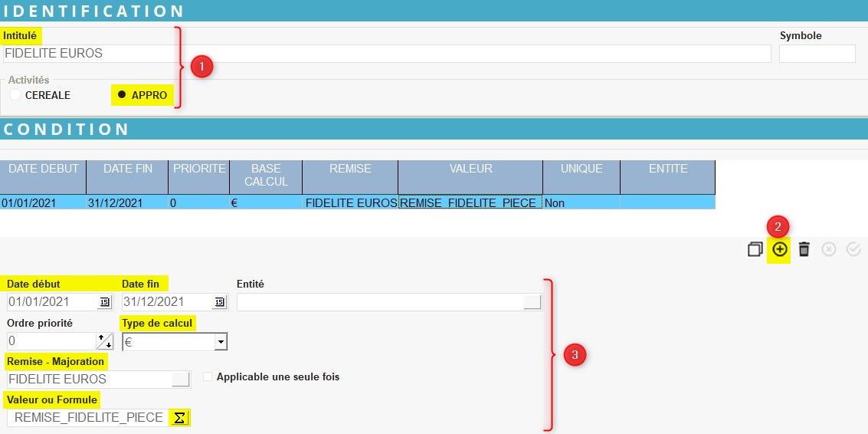
Task: Select the APPRO activity radio button
Action: coord(122,95)
